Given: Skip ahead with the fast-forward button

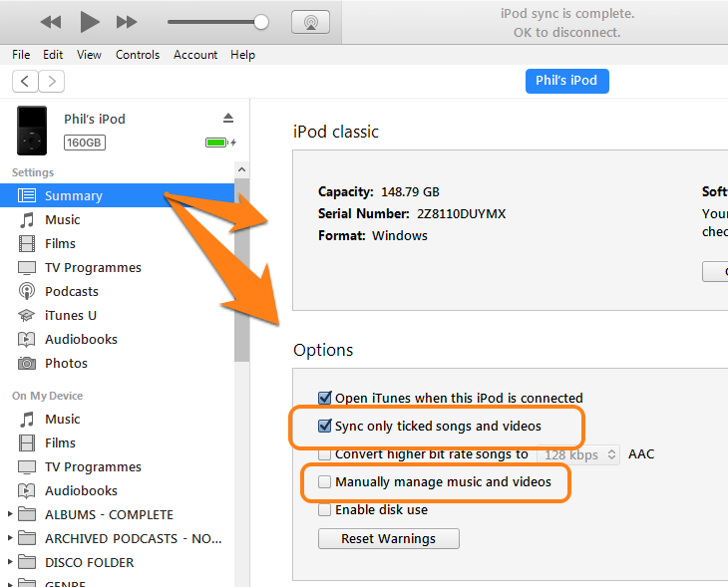Looking at the screenshot, I should pyautogui.click(x=127, y=22).
